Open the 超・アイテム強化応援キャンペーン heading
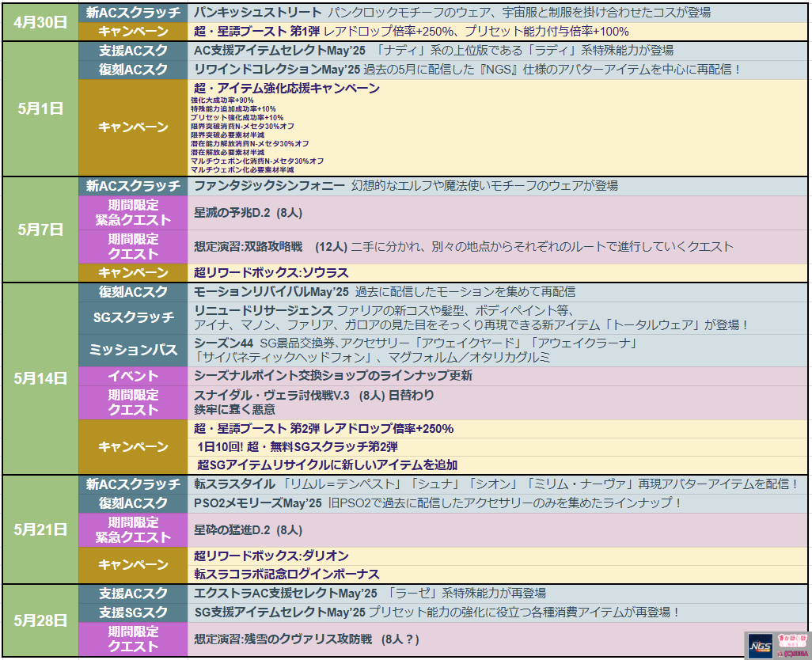Screen dimensions: 812x660 click(286, 89)
